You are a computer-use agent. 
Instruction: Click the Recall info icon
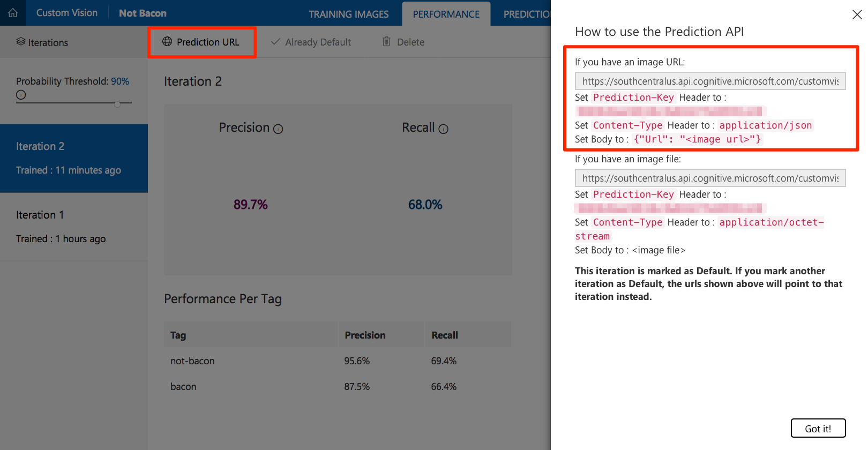pos(443,129)
